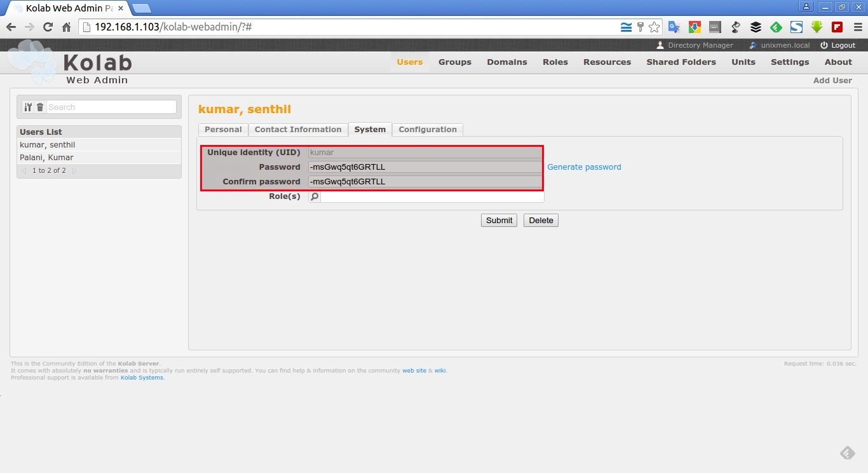
Task: Open the Resources menu
Action: click(607, 62)
